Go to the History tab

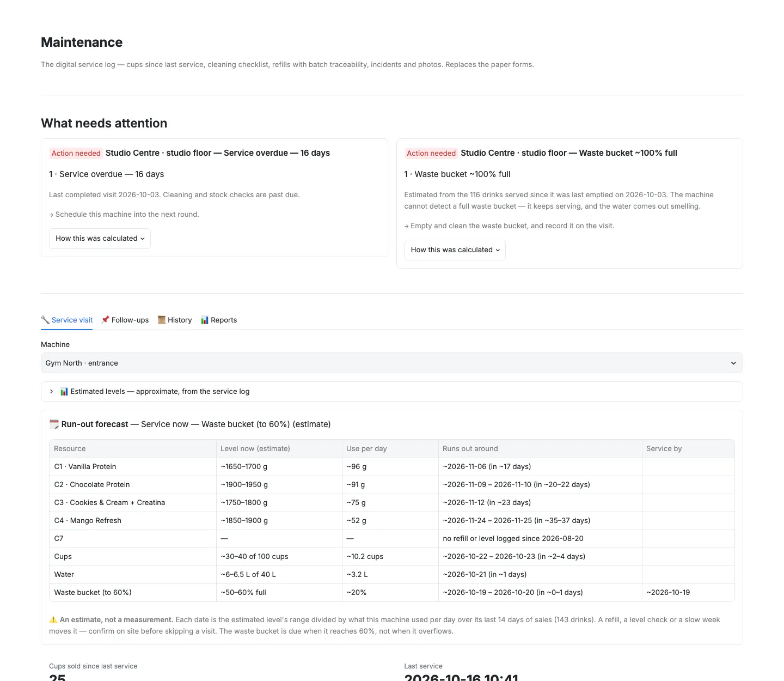coord(175,320)
